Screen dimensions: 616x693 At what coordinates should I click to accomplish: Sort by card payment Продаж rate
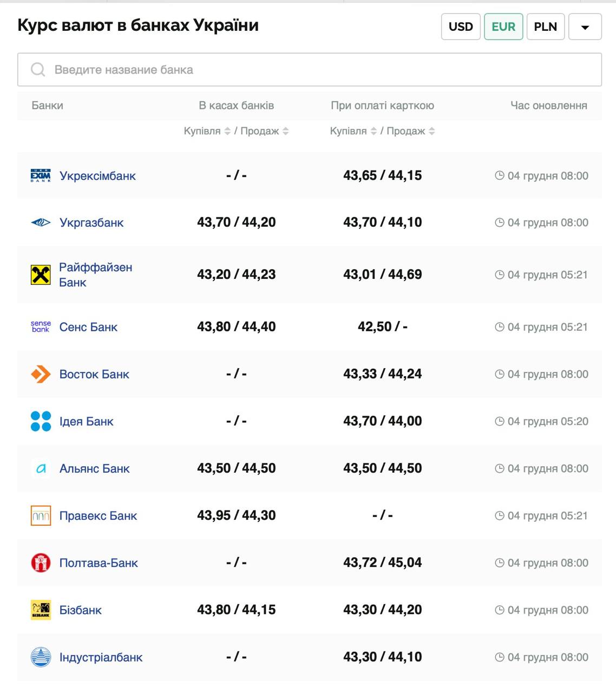431,131
